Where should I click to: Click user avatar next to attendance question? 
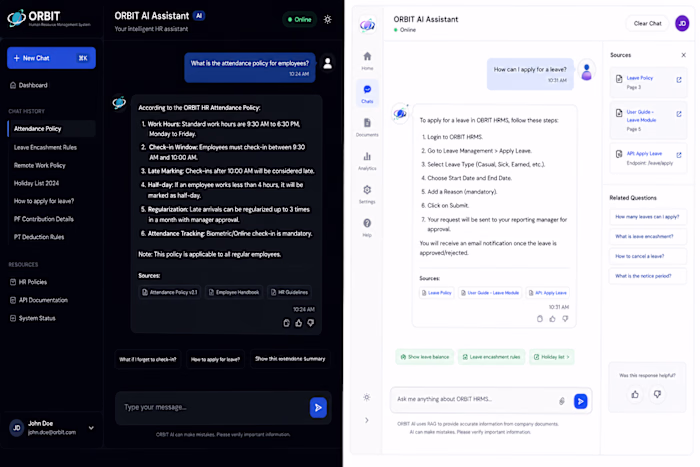pyautogui.click(x=327, y=63)
